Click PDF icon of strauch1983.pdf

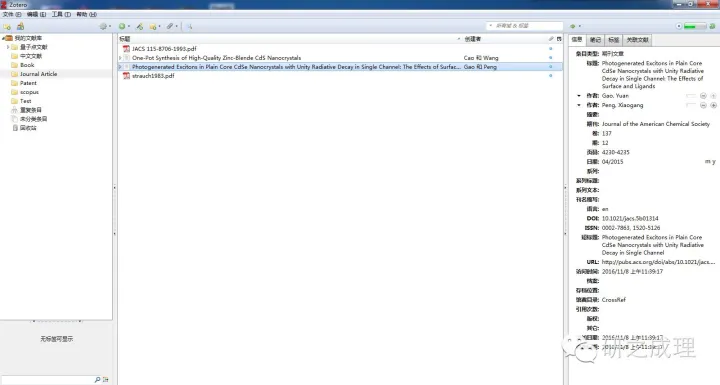click(x=126, y=76)
